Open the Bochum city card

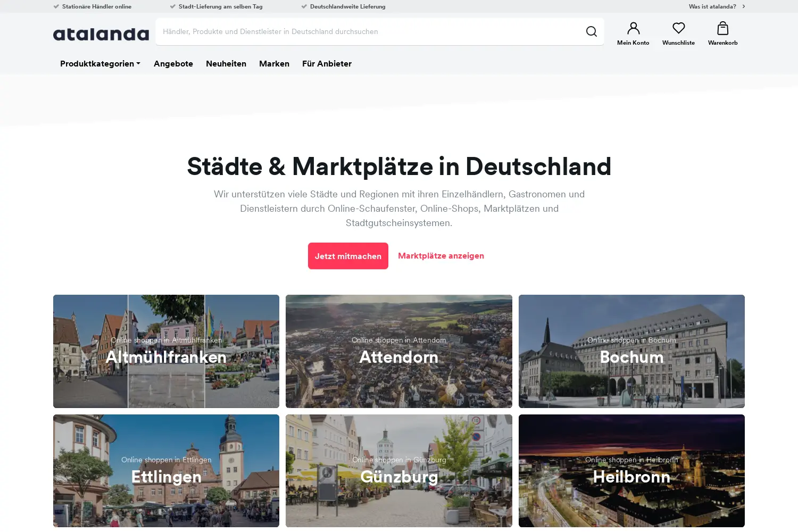[631, 351]
